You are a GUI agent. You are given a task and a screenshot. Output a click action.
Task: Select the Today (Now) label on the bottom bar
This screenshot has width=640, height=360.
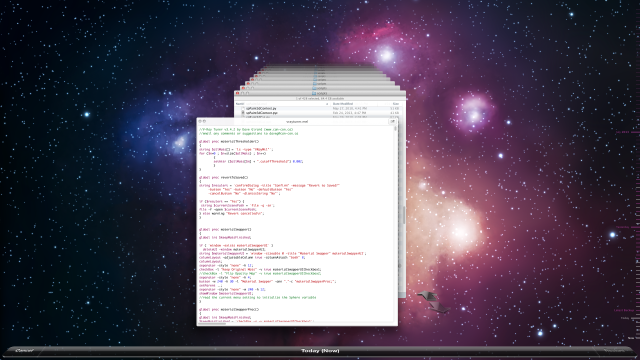point(320,351)
